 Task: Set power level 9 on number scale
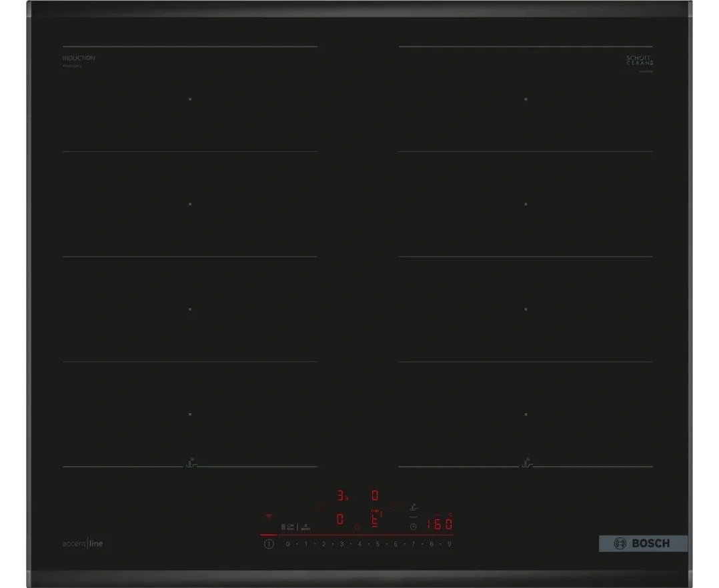pos(450,545)
